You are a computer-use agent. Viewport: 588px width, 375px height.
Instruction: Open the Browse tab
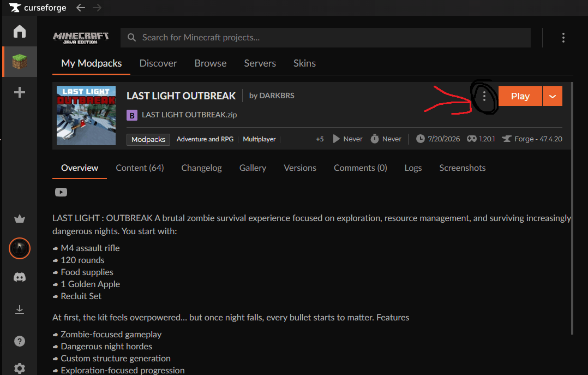point(211,63)
